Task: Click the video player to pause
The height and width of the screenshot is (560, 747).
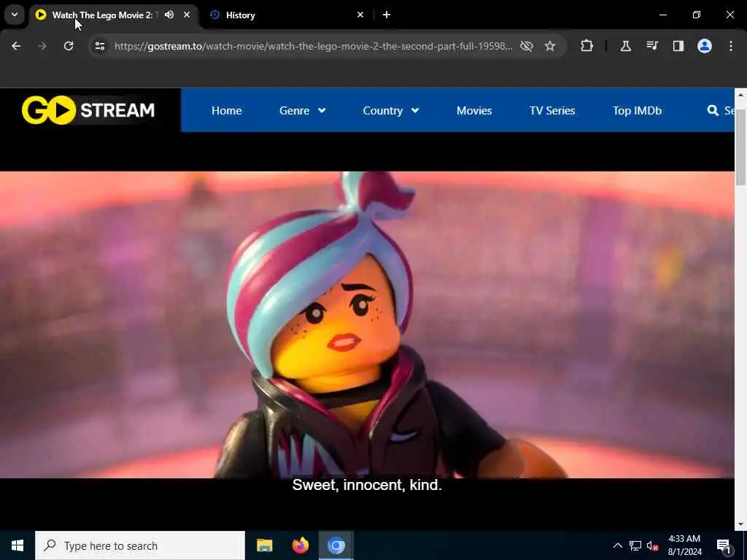Action: pos(367,324)
